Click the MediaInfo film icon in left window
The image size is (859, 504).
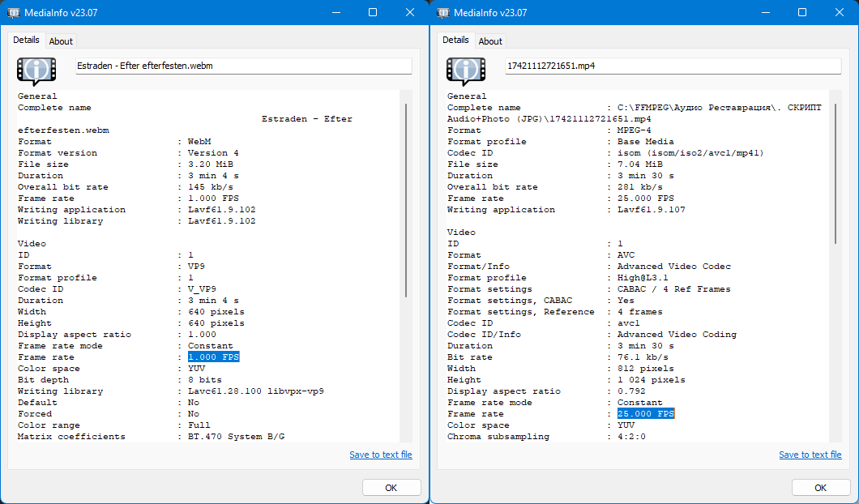(x=36, y=71)
